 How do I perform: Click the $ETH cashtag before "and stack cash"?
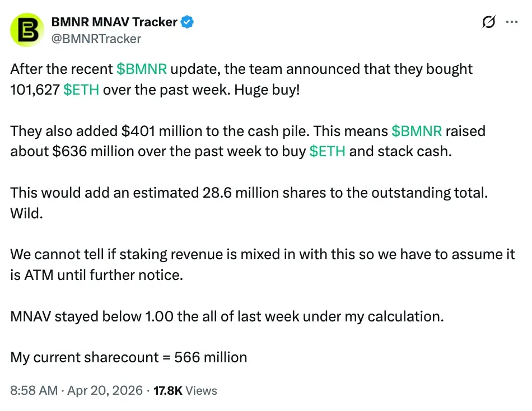click(x=328, y=151)
